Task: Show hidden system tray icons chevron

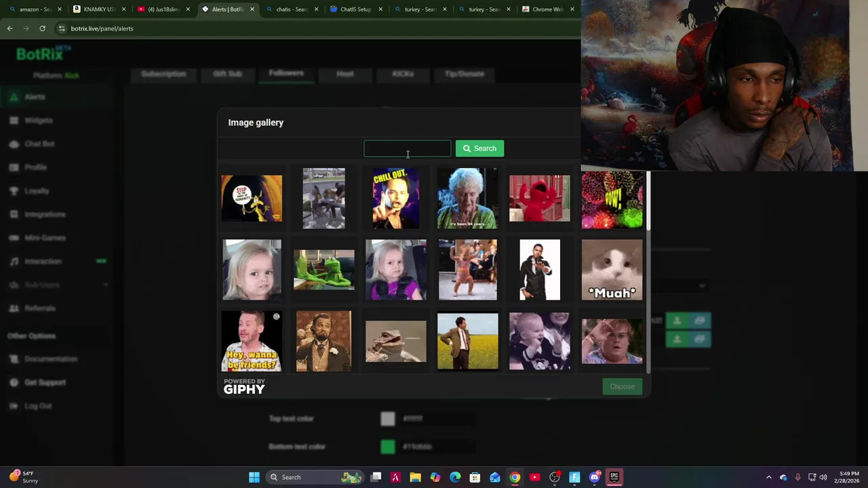Action: tap(769, 477)
